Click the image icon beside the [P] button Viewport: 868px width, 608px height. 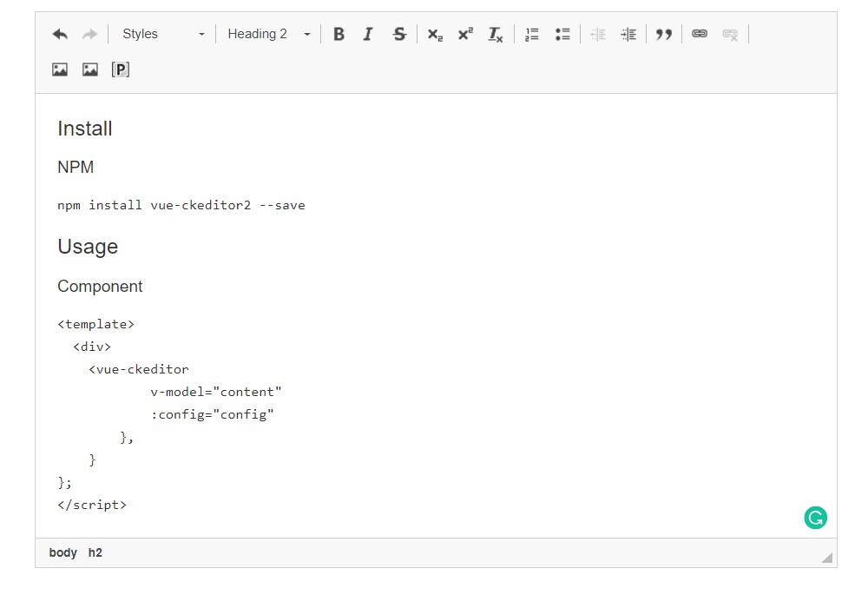tap(90, 69)
